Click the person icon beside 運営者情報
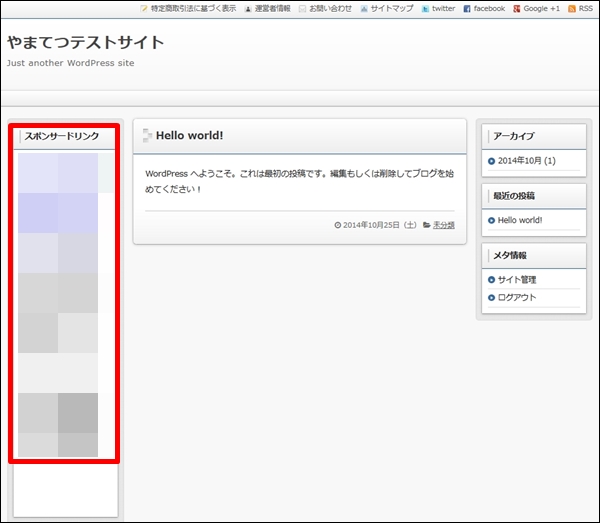 (x=248, y=9)
